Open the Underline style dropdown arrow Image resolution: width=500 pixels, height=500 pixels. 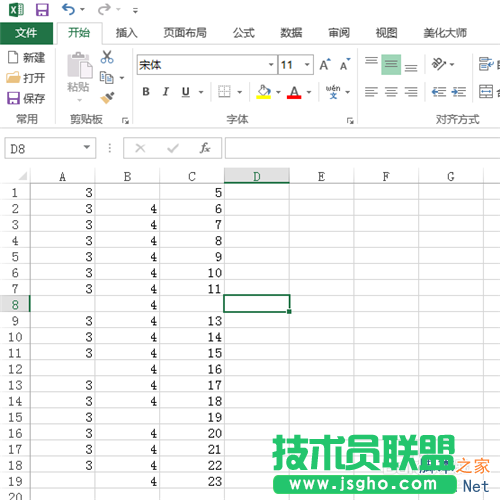coord(201,92)
